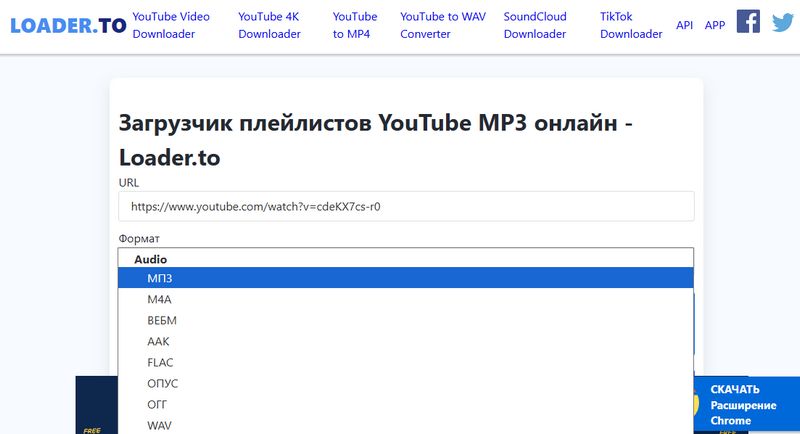Open the Facebook page icon
The image size is (800, 434).
(x=748, y=21)
